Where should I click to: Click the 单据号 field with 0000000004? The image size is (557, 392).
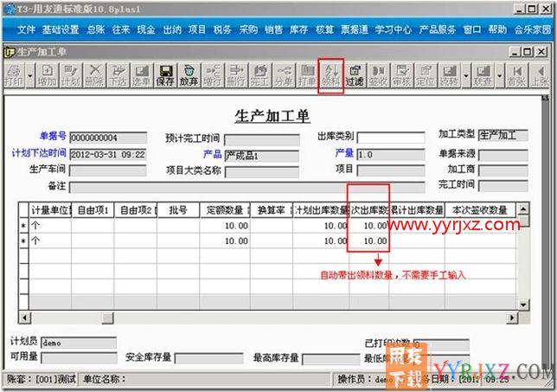[x=108, y=138]
